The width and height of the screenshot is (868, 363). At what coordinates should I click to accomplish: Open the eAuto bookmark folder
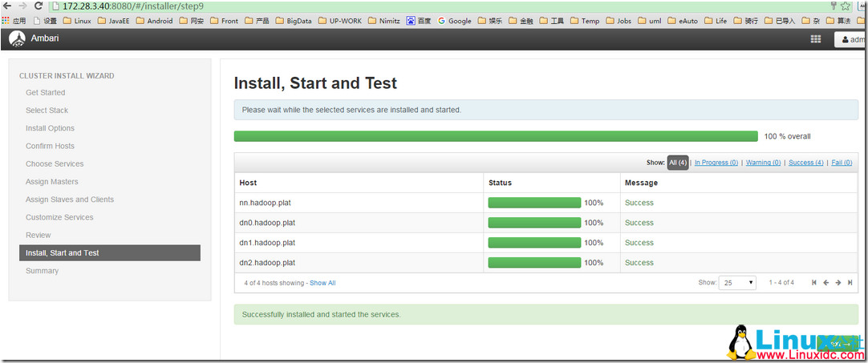[x=683, y=21]
